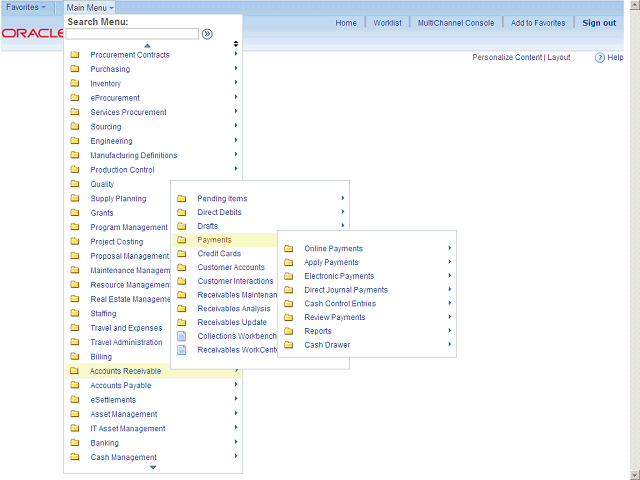Choose Travel and Expenses menu entry

126,328
